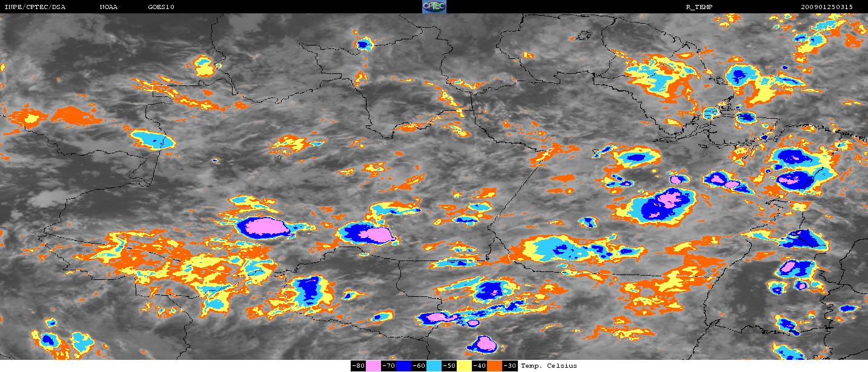Image resolution: width=868 pixels, height=372 pixels.
Task: Click the CPTEC logo in the header
Action: pyautogui.click(x=434, y=7)
